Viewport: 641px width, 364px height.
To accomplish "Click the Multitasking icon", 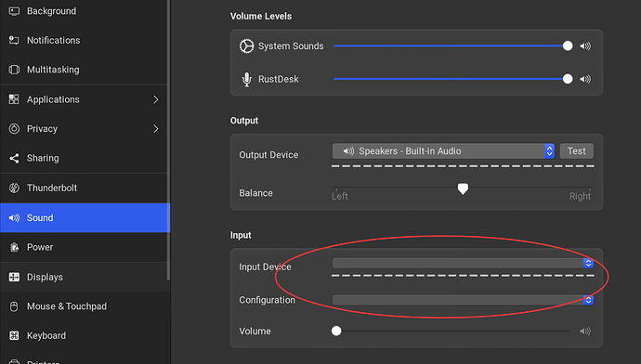I will pos(14,70).
